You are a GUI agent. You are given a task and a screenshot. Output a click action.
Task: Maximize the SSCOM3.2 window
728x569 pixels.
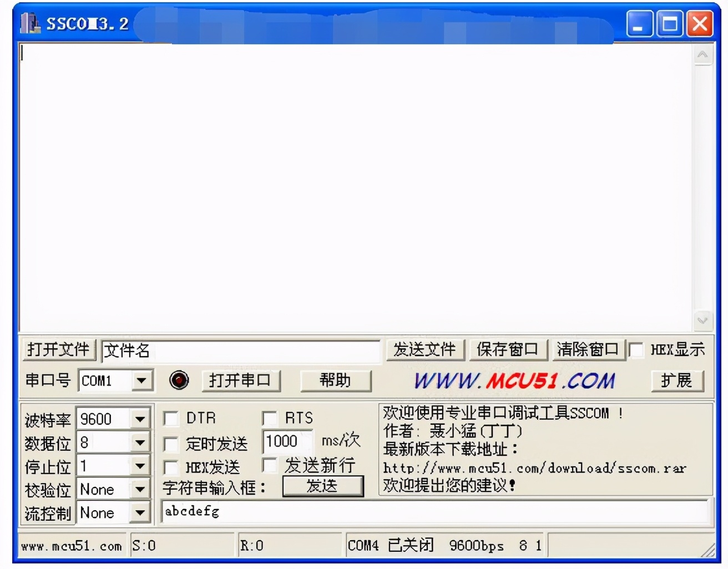pyautogui.click(x=670, y=24)
